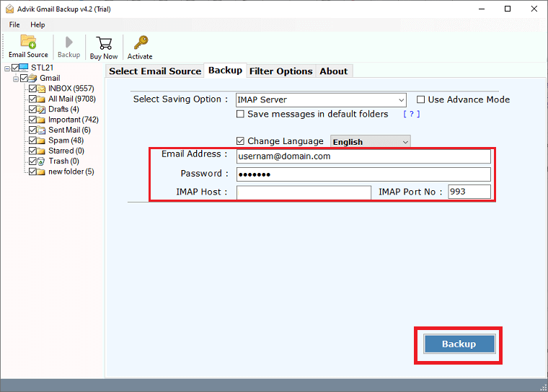Viewport: 548px width, 392px height.
Task: Click the IMAP Port No field
Action: [469, 192]
